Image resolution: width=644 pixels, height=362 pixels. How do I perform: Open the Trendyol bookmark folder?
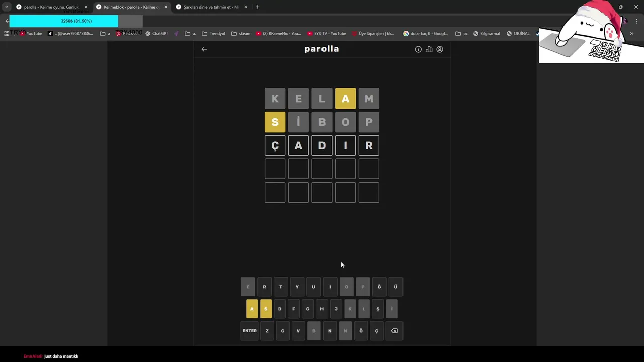[x=213, y=34]
